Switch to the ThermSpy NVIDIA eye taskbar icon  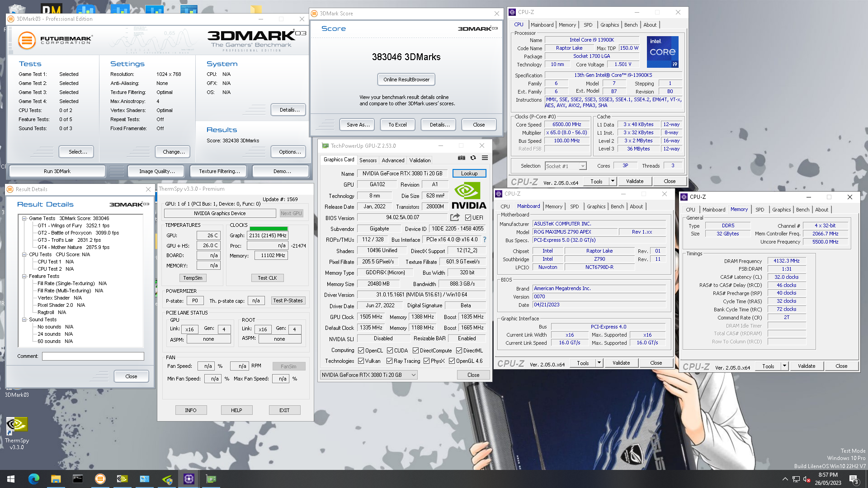(x=122, y=479)
